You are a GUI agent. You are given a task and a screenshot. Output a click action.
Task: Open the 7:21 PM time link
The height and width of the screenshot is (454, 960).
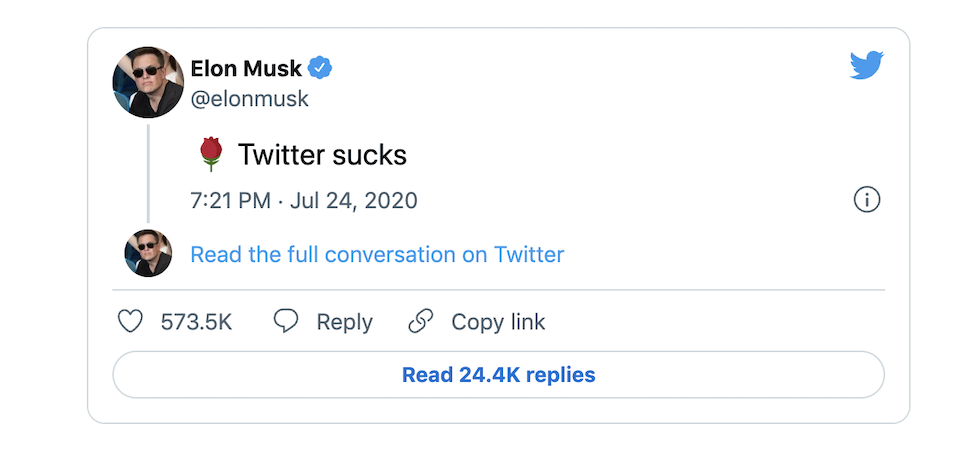point(230,200)
